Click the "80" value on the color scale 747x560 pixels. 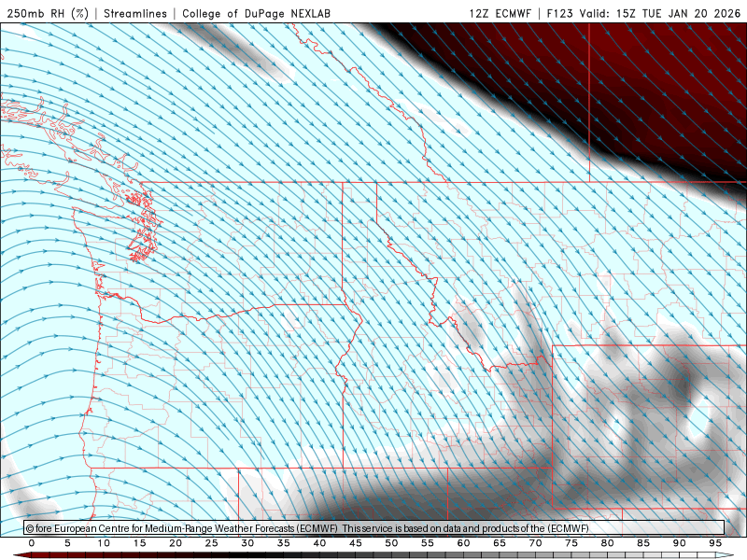click(x=608, y=543)
